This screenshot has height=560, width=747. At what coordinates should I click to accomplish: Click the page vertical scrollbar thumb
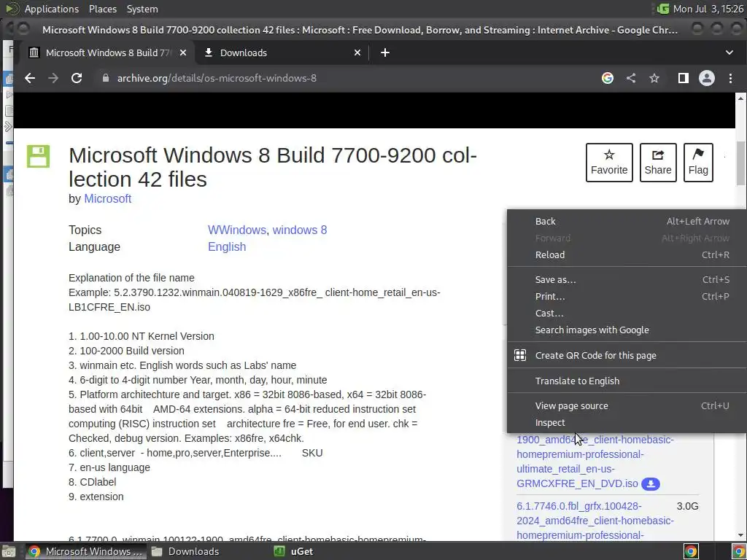pyautogui.click(x=740, y=163)
